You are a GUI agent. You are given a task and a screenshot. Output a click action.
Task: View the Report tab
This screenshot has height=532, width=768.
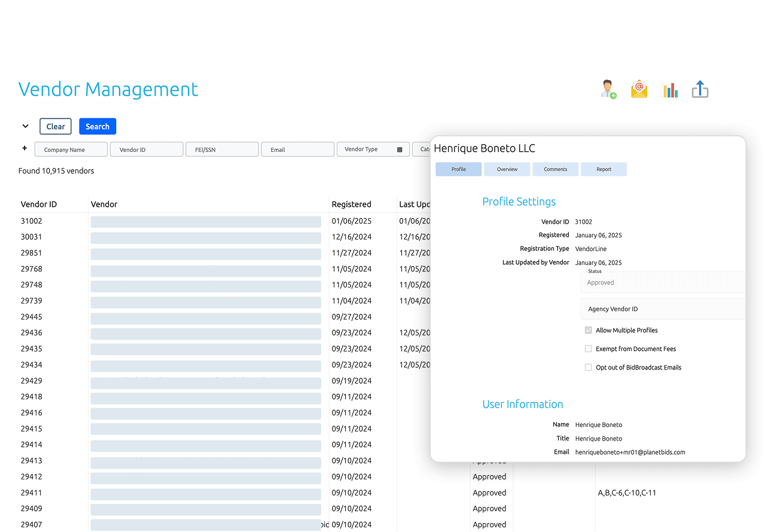coord(604,169)
